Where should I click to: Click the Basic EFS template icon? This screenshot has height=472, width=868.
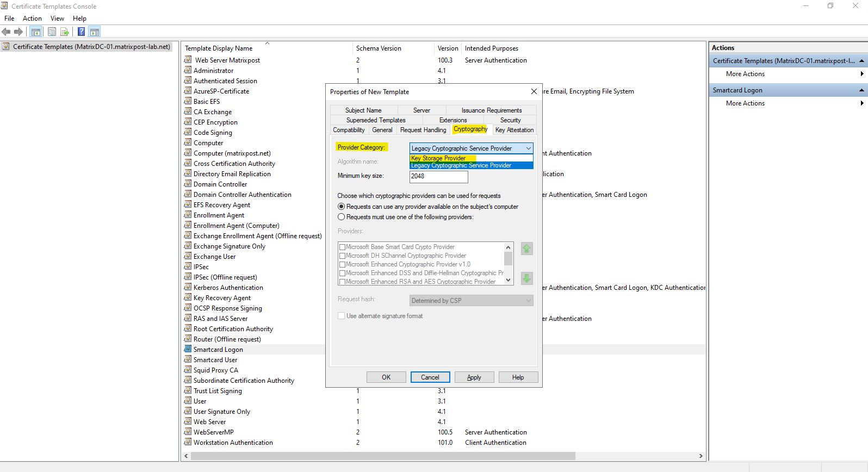tap(188, 101)
